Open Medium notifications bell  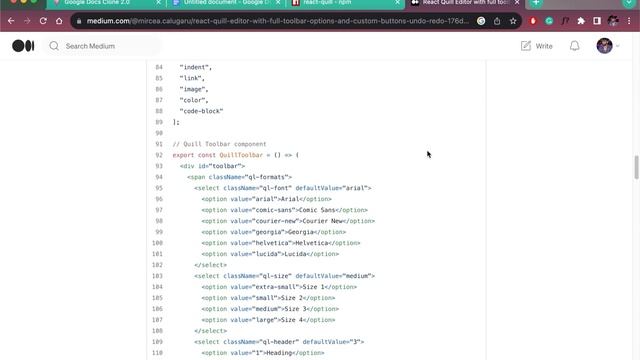pyautogui.click(x=574, y=46)
